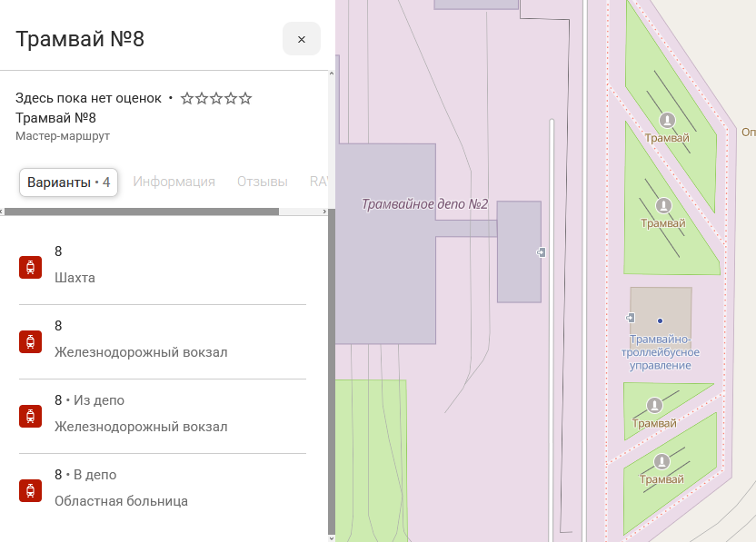This screenshot has height=542, width=756.
Task: Click tram icon for Областная больница route
Action: pyautogui.click(x=31, y=490)
